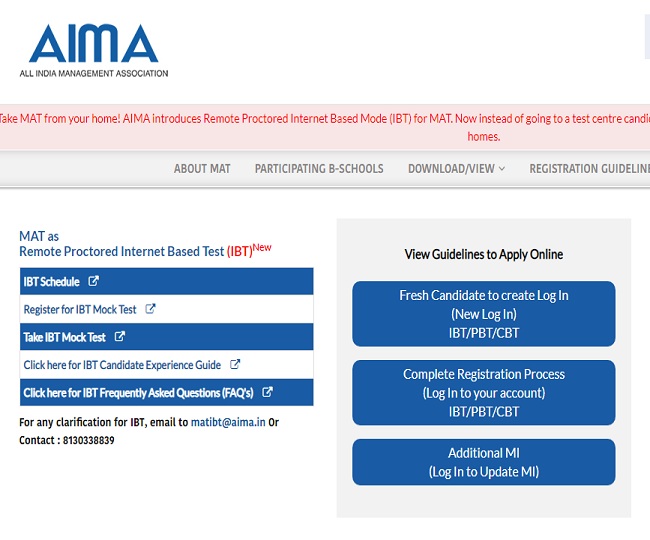Open the ABOUT MAT menu item

click(x=202, y=169)
